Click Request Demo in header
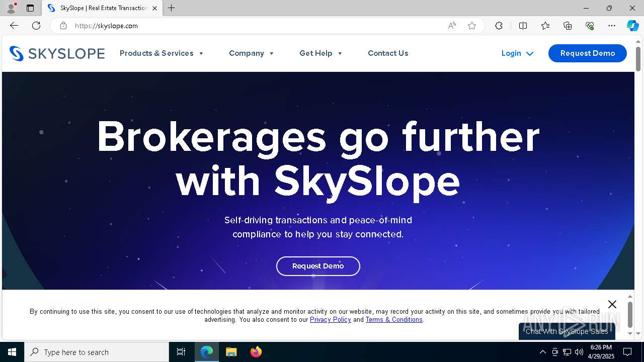644x362 pixels. [588, 53]
